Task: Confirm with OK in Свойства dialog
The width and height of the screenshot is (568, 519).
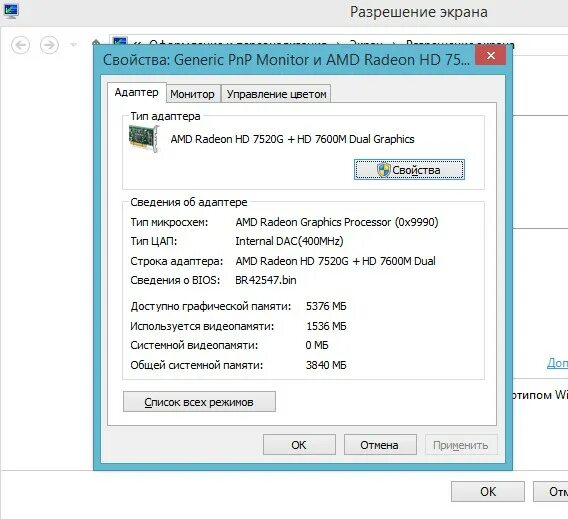Action: 299,445
